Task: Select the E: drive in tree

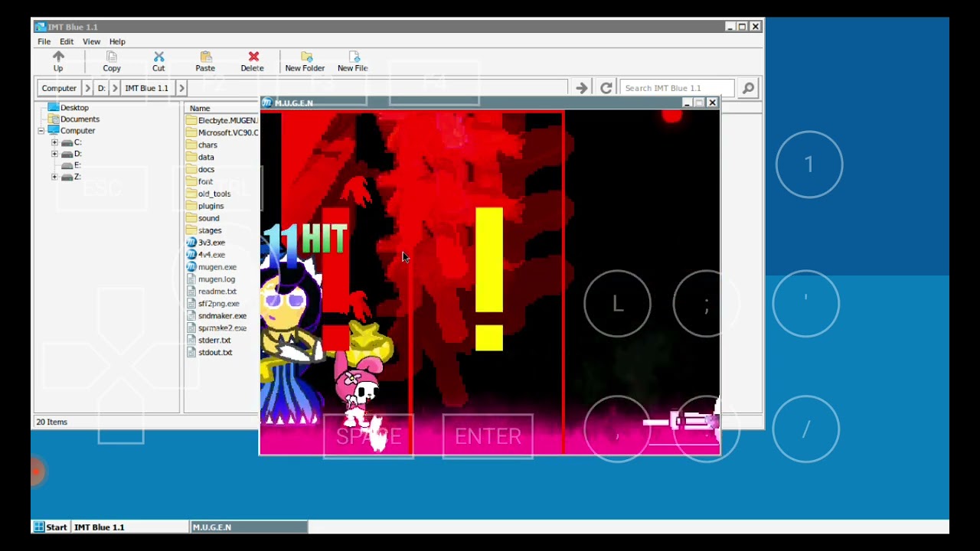Action: click(x=71, y=165)
